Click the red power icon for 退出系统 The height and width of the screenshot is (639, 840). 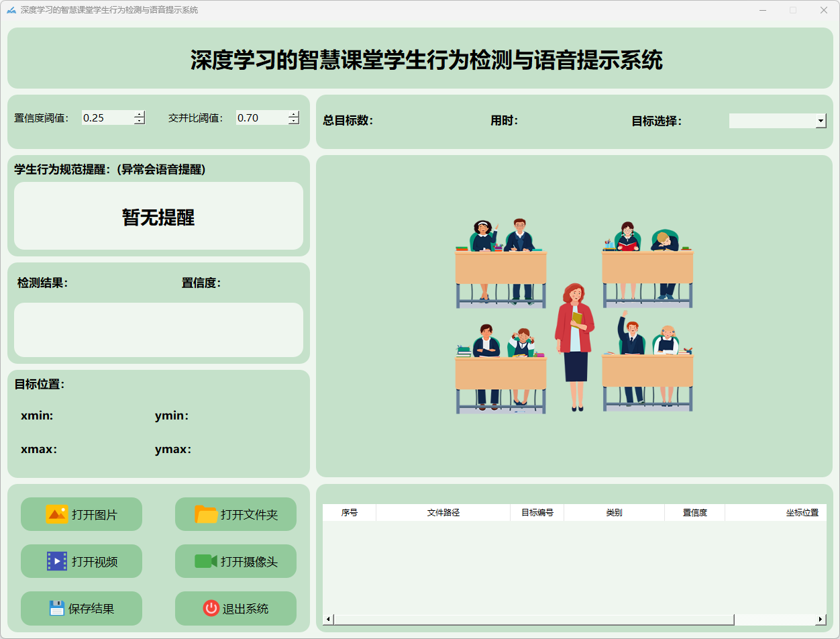pyautogui.click(x=211, y=608)
